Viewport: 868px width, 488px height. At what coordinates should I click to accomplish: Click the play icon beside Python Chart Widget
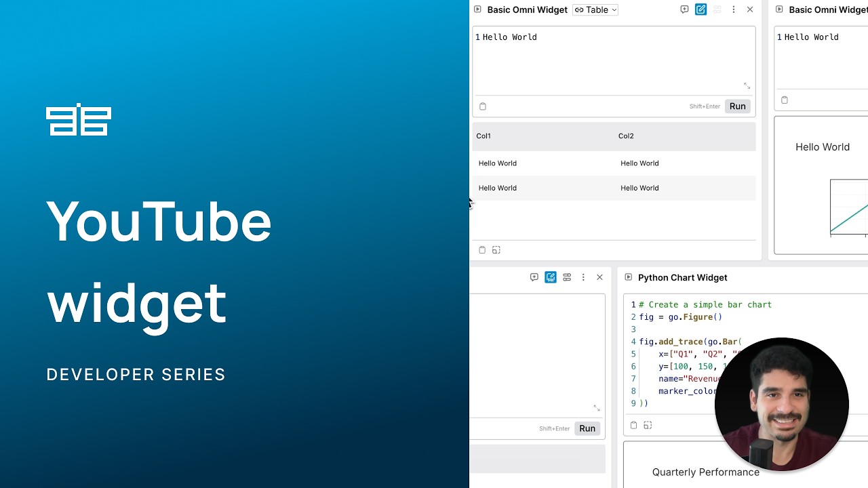click(x=628, y=277)
